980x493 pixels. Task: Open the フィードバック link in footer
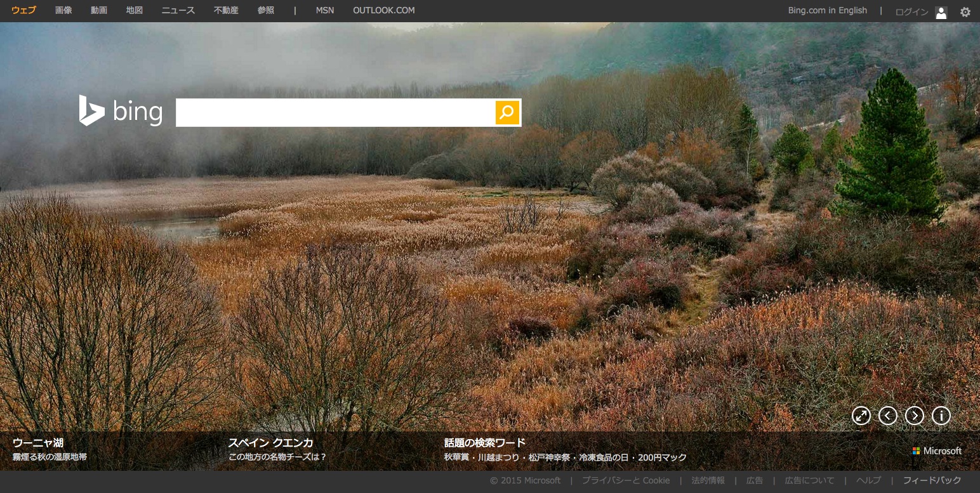(x=932, y=480)
